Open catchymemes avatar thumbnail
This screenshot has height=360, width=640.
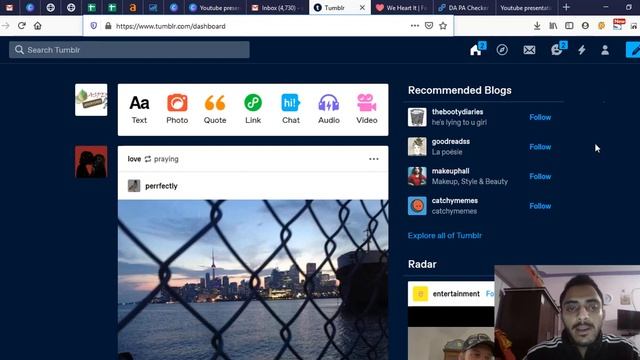click(x=417, y=206)
